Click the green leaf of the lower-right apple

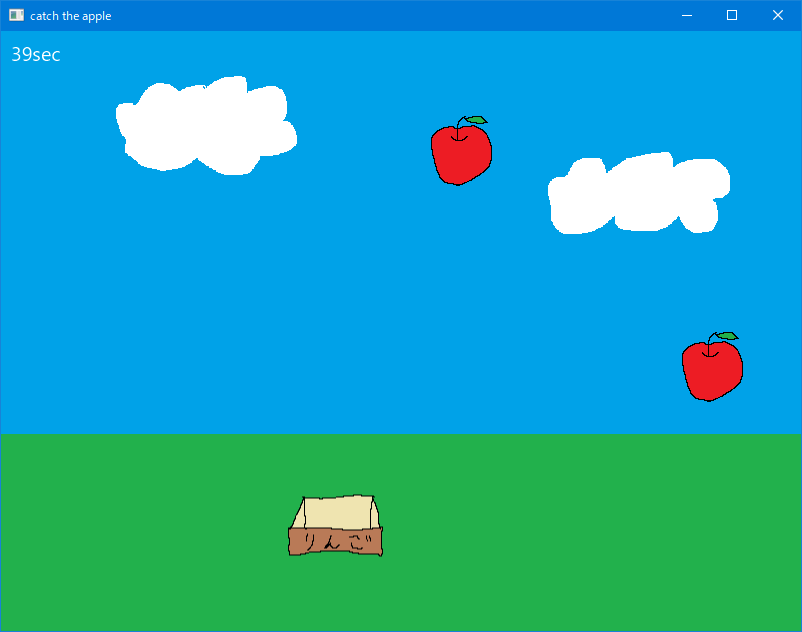click(x=727, y=336)
